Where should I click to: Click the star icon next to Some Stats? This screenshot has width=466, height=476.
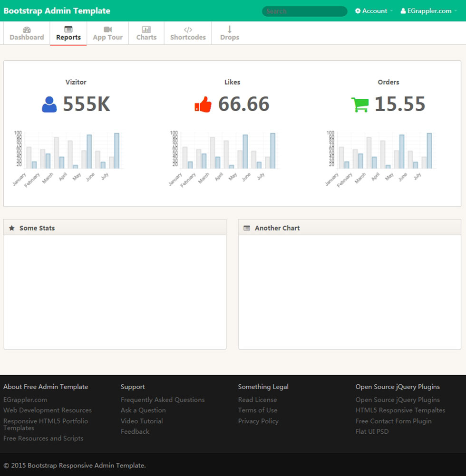tap(12, 228)
